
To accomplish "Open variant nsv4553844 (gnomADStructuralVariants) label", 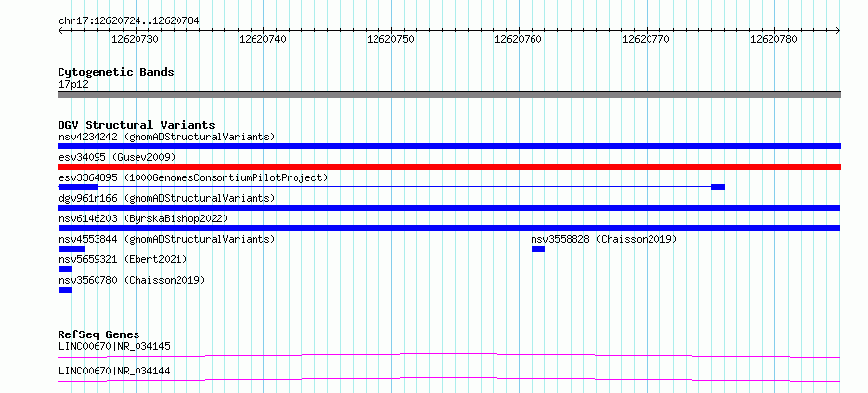I will (167, 239).
